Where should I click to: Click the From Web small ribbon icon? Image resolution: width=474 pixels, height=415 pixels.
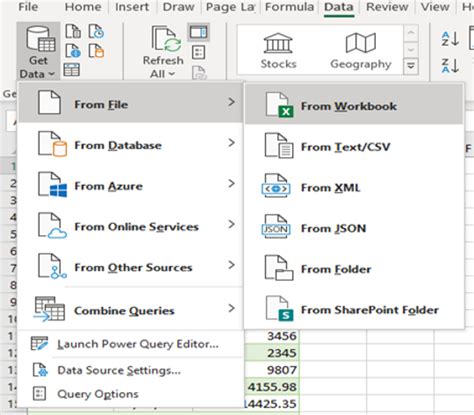73,51
